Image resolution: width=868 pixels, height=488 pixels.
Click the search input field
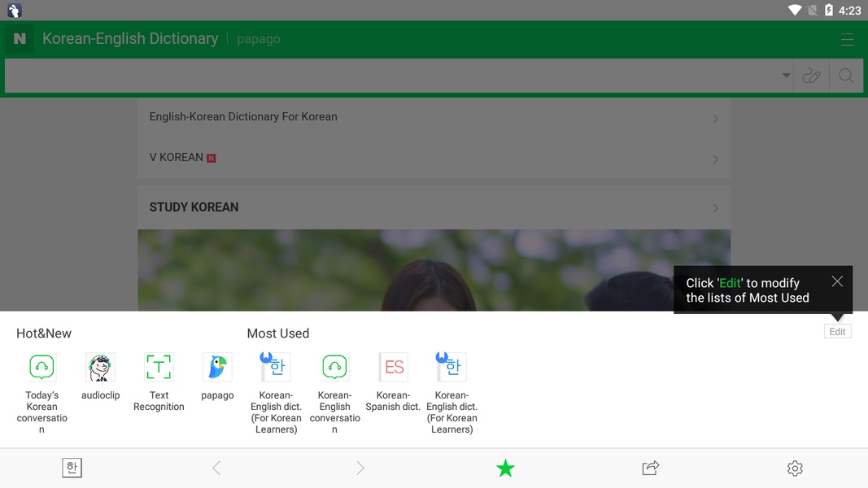coord(390,76)
